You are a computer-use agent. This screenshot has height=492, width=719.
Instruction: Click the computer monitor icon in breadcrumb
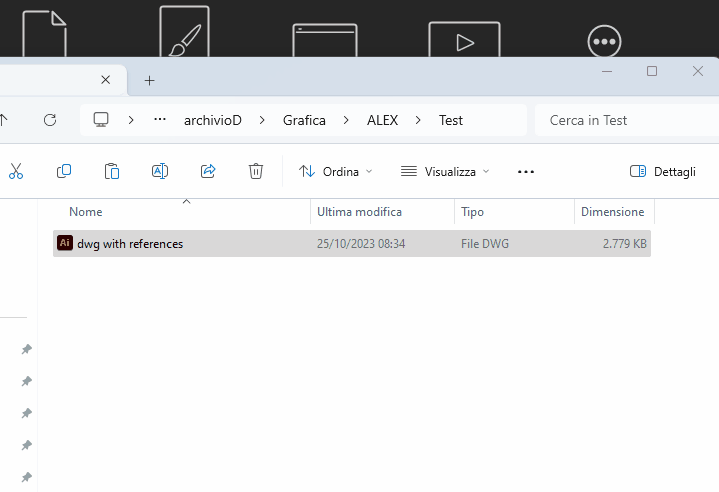pos(101,120)
